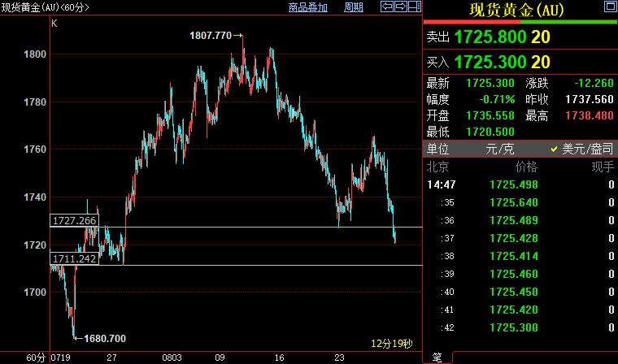Click the K chart type indicator

coord(54,23)
